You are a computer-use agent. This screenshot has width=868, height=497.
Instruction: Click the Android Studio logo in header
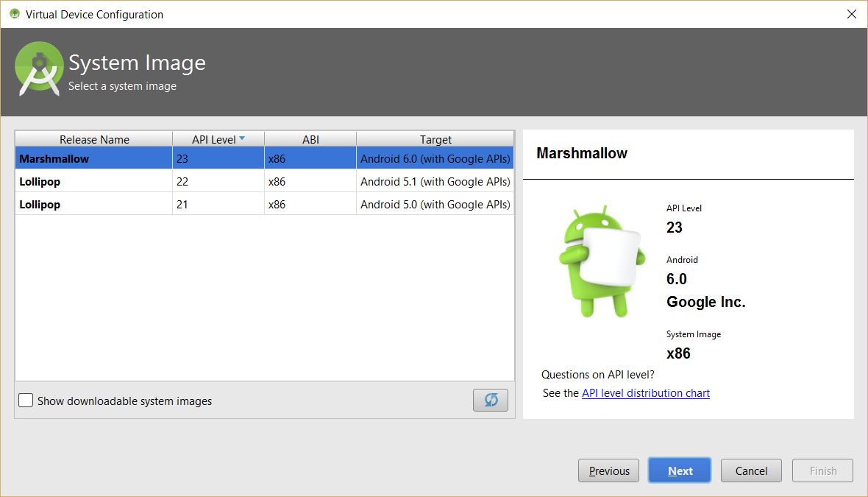[x=39, y=68]
